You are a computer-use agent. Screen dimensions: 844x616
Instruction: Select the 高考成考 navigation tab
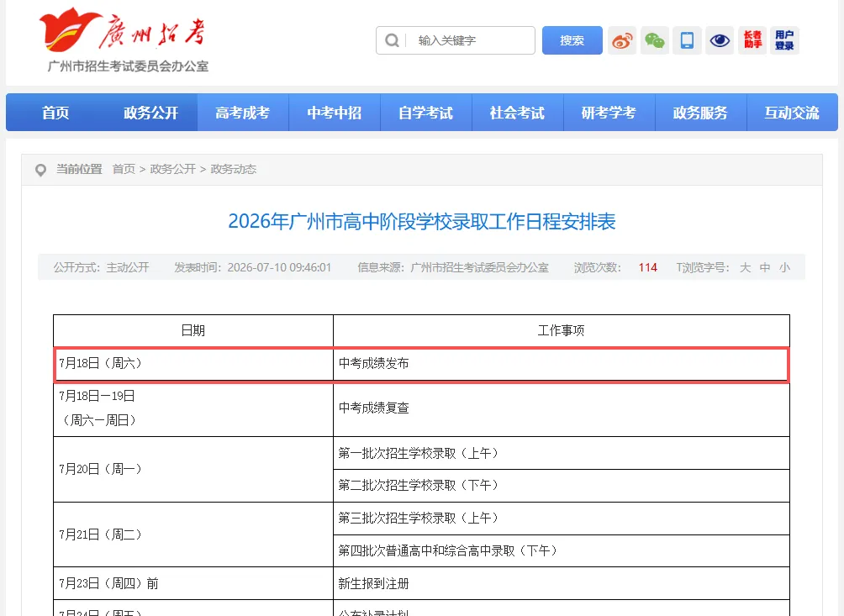243,113
